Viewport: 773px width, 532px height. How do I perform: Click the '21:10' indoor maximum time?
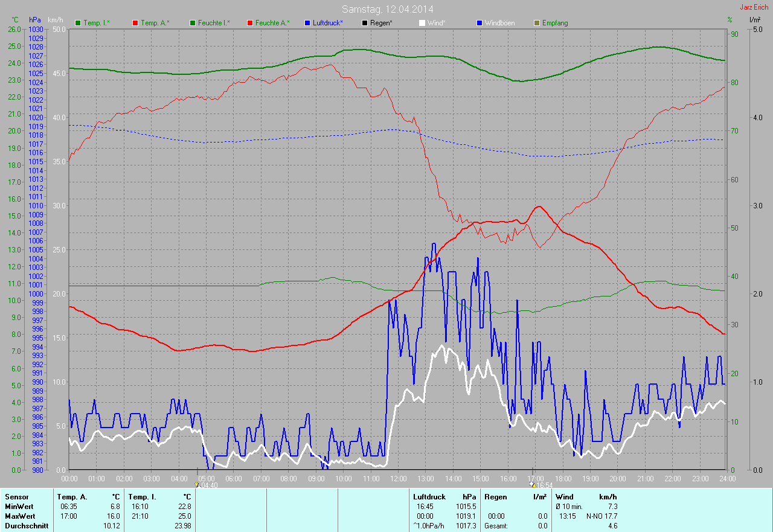(140, 516)
